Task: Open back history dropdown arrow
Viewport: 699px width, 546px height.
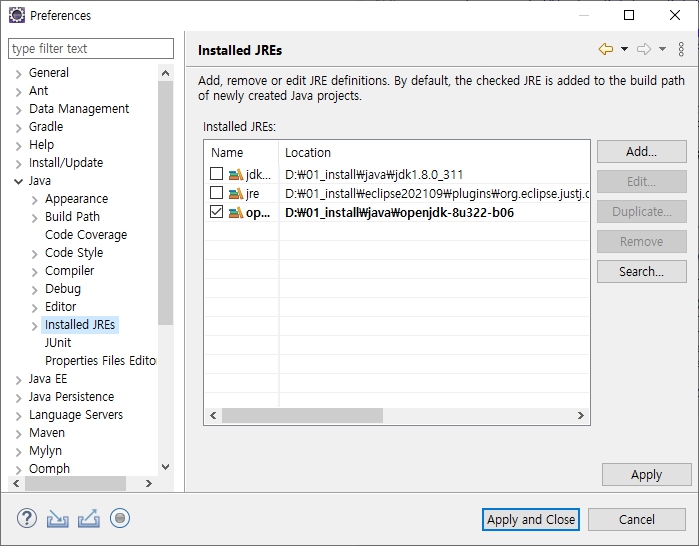Action: click(625, 49)
